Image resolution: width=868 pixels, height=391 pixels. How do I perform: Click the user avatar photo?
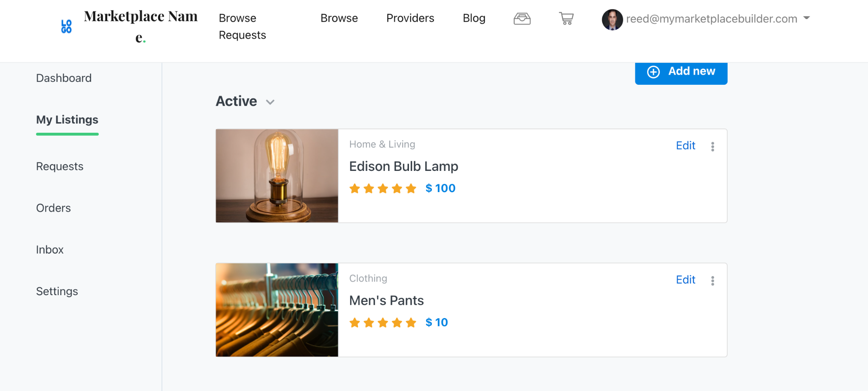point(612,20)
